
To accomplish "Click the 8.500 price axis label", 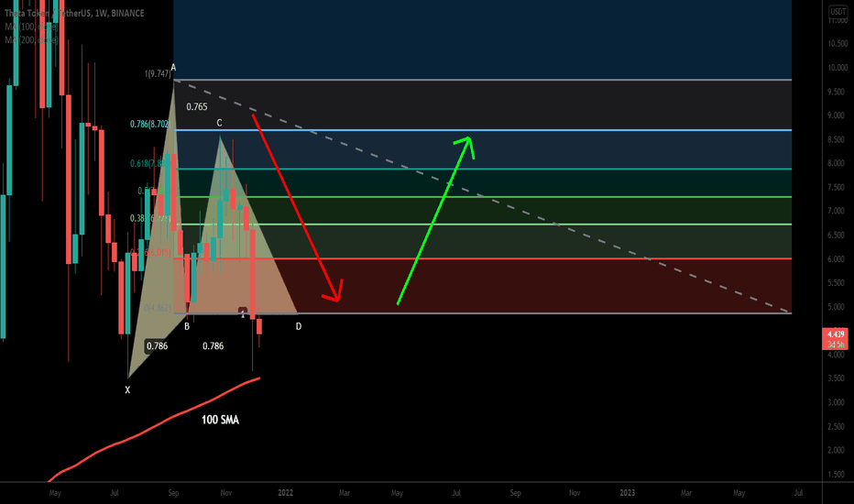I will (x=837, y=139).
